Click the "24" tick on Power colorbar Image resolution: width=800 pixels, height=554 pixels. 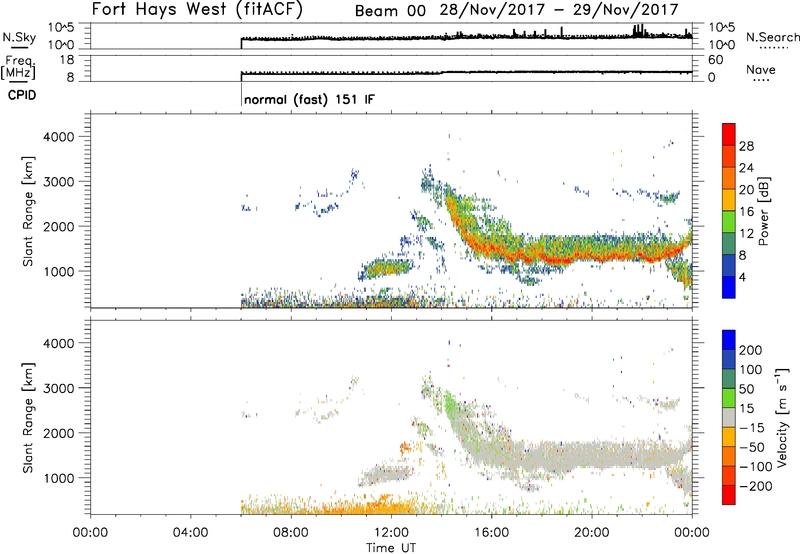pyautogui.click(x=746, y=168)
